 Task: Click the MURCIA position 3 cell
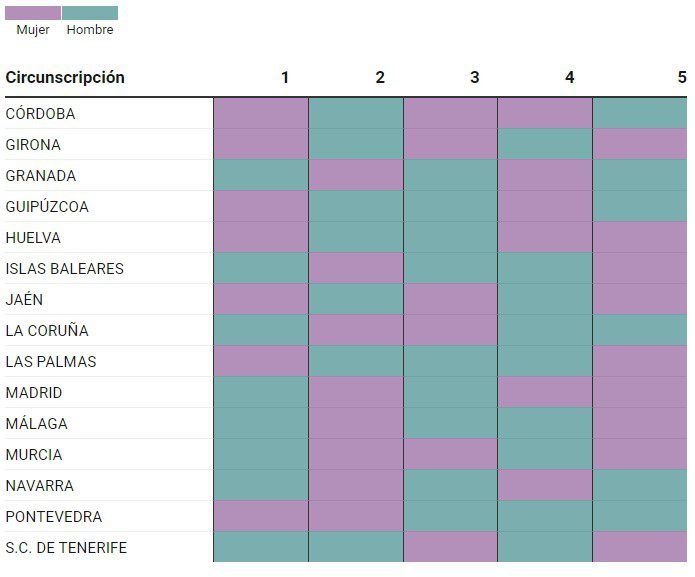450,455
